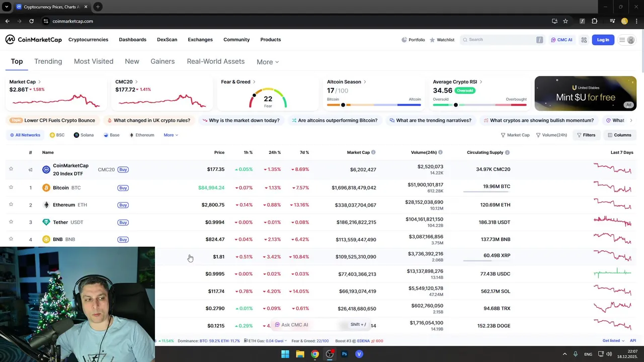Expand More networks dropdown
This screenshot has width=644, height=362.
point(171,135)
